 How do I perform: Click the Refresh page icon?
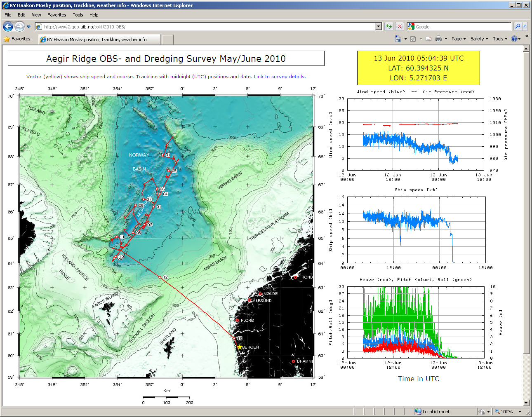(388, 26)
